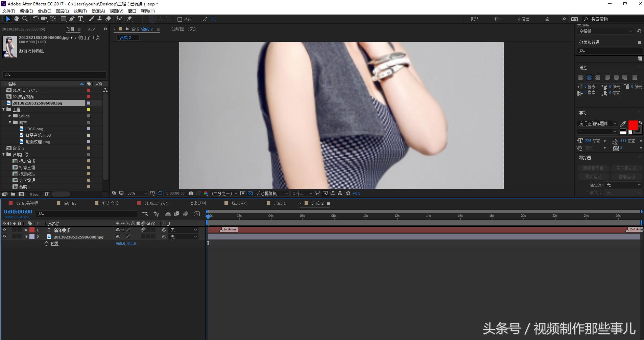
Task: Take a snapshot with the camera icon
Action: coord(191,194)
